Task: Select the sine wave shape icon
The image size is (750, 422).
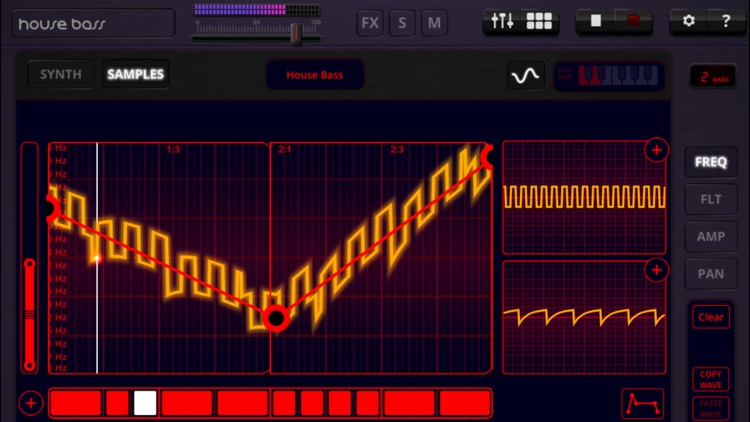Action: (x=525, y=76)
